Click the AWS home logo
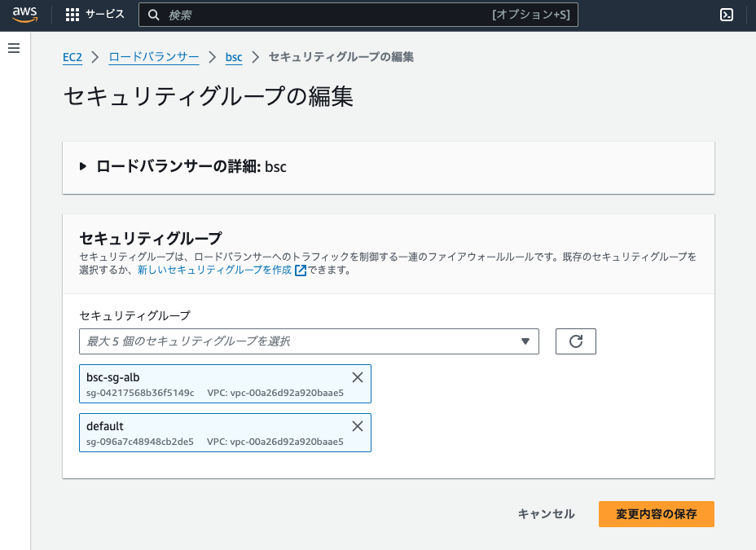Screen dimensions: 756x550 coord(24,14)
